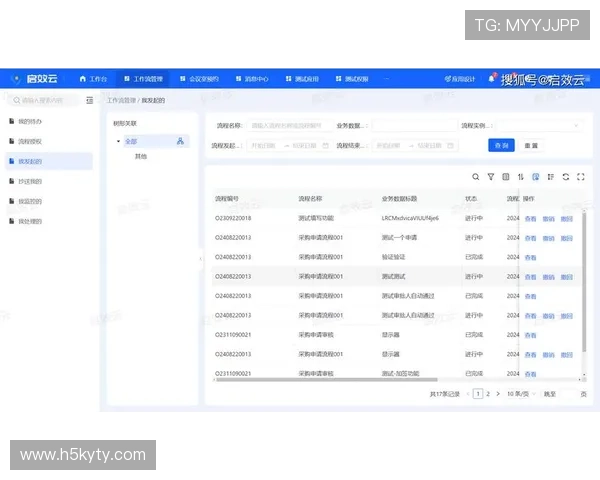Click the 重置 button
This screenshot has width=600, height=480.
click(x=531, y=145)
